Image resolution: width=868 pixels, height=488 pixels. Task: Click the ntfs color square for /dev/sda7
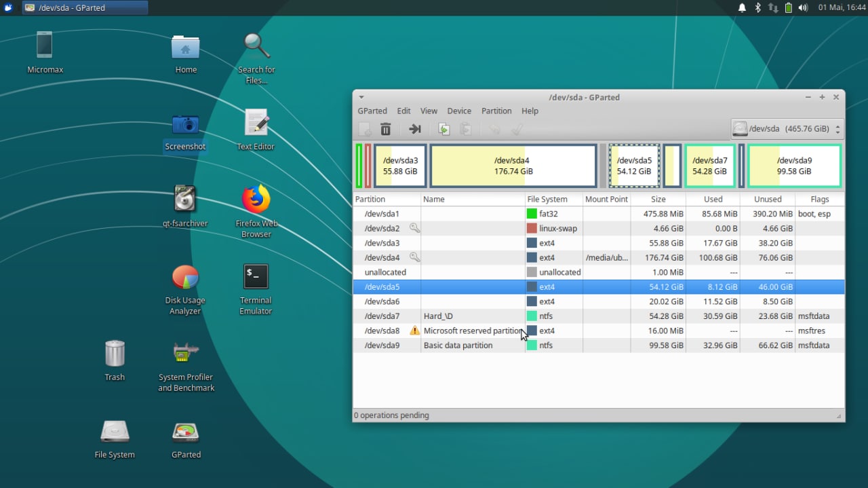[x=532, y=316]
